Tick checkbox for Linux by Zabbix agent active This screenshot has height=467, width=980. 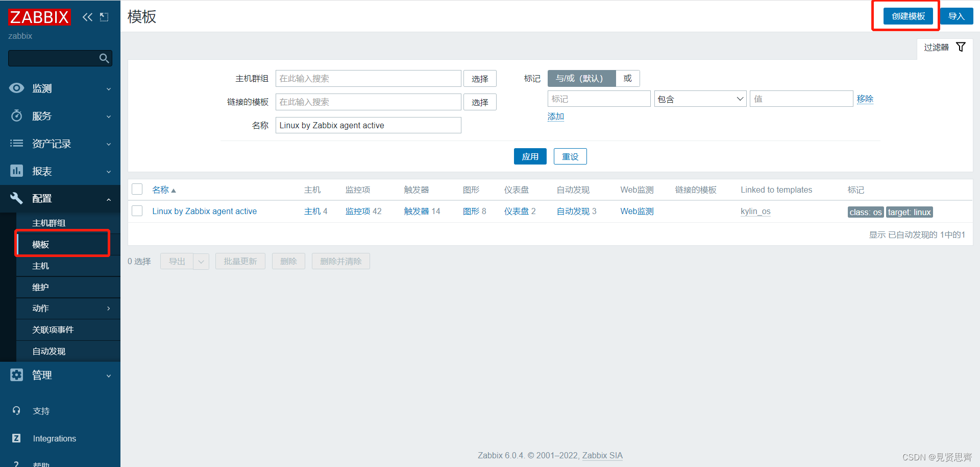[137, 211]
